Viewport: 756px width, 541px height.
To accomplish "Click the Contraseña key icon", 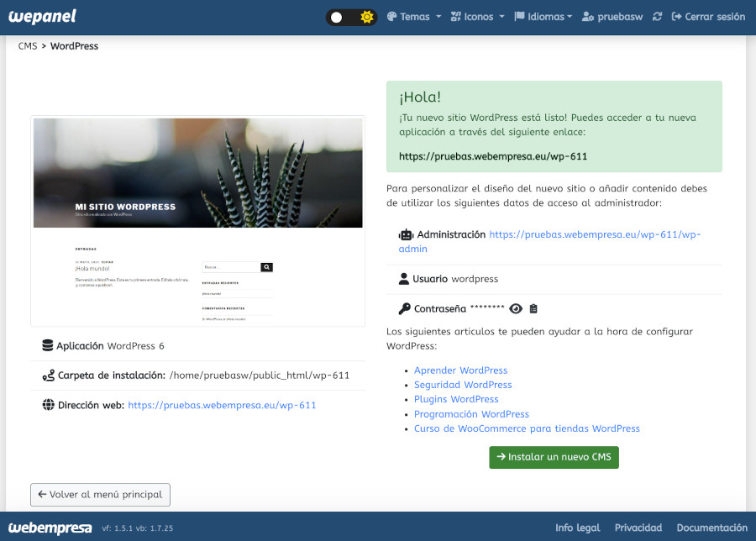I will pos(405,308).
